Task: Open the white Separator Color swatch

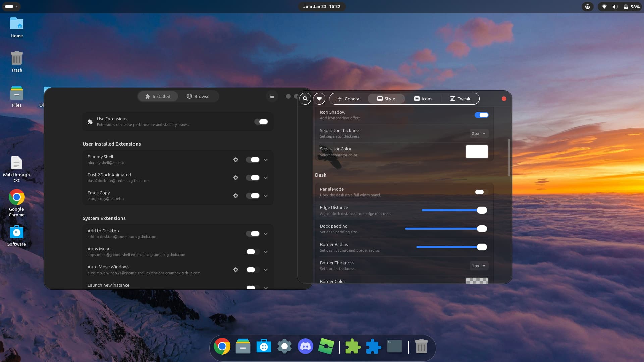Action: [477, 152]
